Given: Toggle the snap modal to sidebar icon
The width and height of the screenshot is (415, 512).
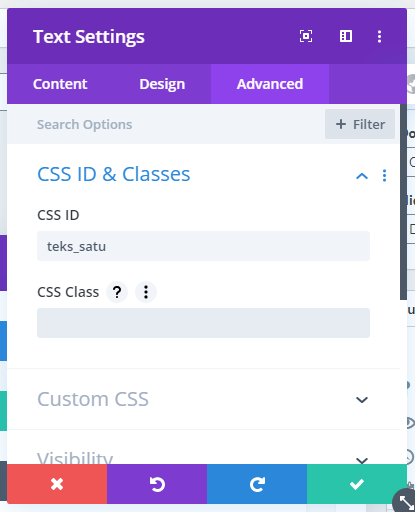Looking at the screenshot, I should click(x=346, y=36).
